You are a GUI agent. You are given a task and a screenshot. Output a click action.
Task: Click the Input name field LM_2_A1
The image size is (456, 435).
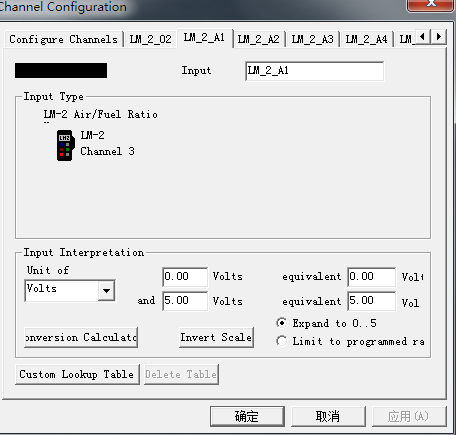(x=314, y=71)
